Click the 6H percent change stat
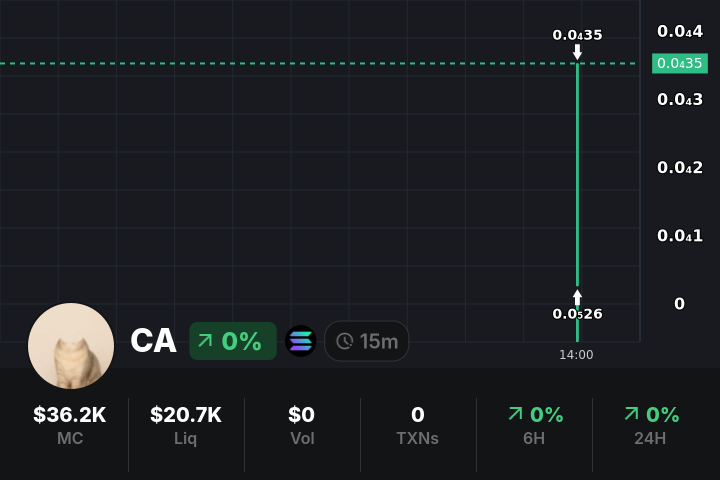The height and width of the screenshot is (480, 720). click(535, 424)
